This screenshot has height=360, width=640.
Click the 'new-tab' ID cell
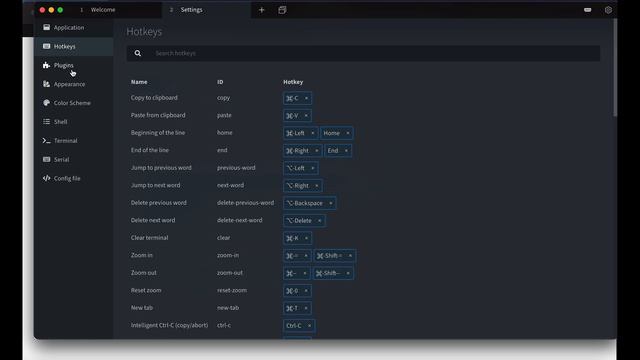(x=228, y=308)
